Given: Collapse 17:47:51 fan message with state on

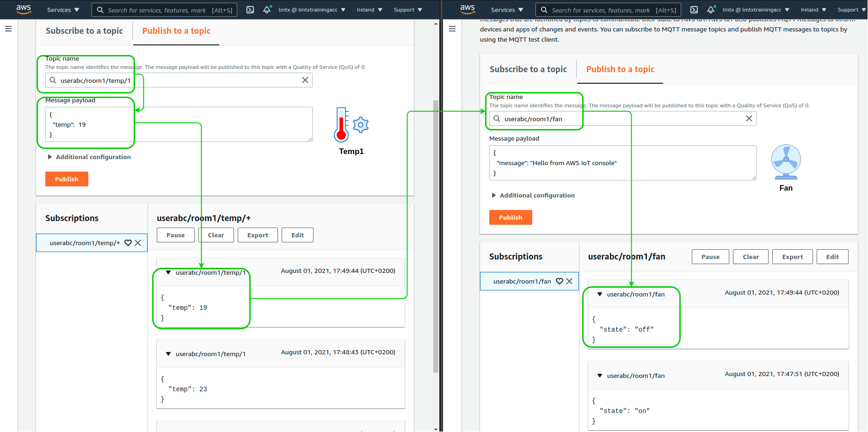Looking at the screenshot, I should [x=600, y=376].
